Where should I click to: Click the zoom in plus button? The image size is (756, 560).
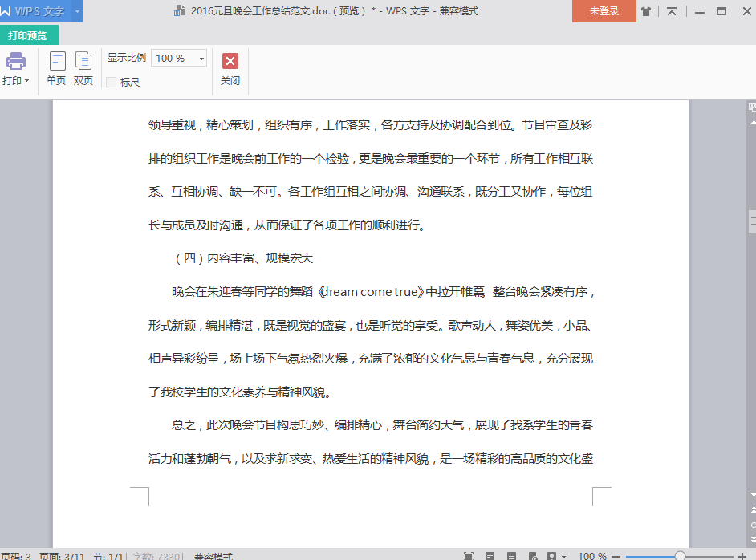click(742, 556)
